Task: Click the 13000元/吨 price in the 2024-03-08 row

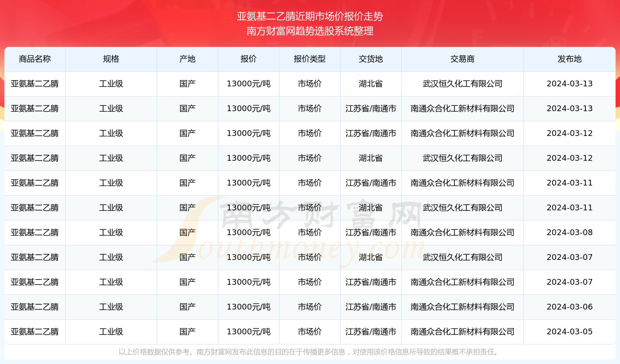Action: coord(248,232)
